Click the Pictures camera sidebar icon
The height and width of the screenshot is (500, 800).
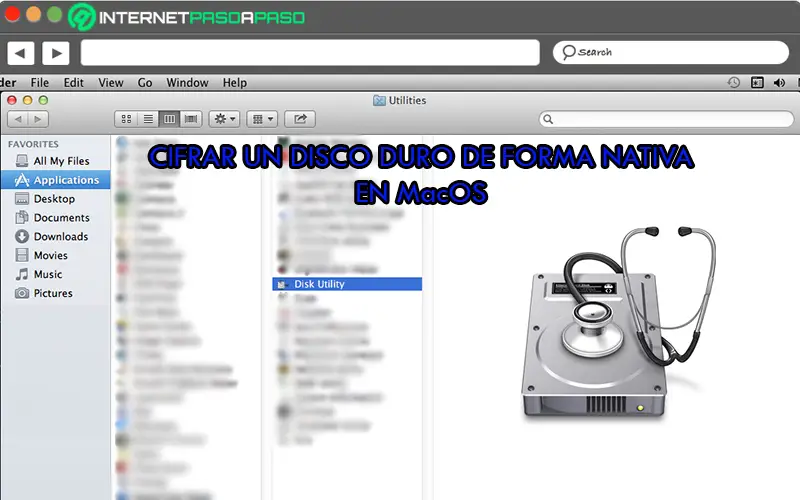point(22,293)
